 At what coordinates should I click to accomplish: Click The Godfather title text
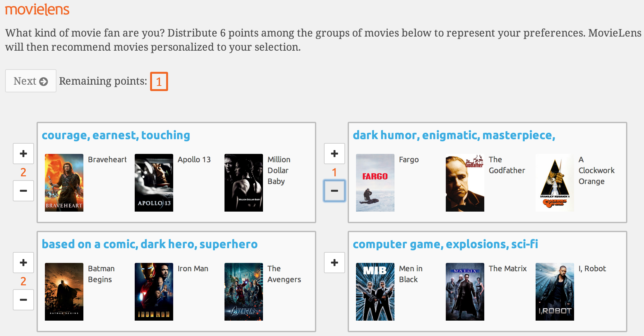(507, 165)
